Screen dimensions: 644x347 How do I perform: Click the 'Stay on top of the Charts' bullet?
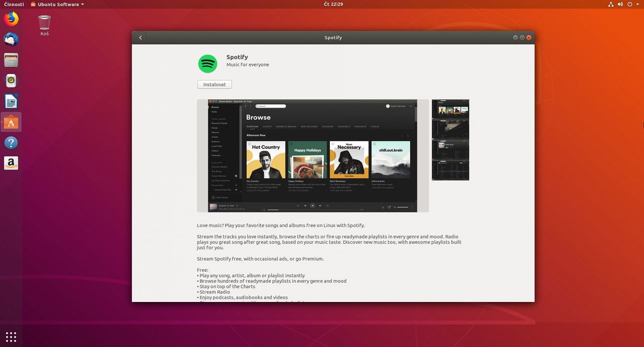tap(226, 287)
